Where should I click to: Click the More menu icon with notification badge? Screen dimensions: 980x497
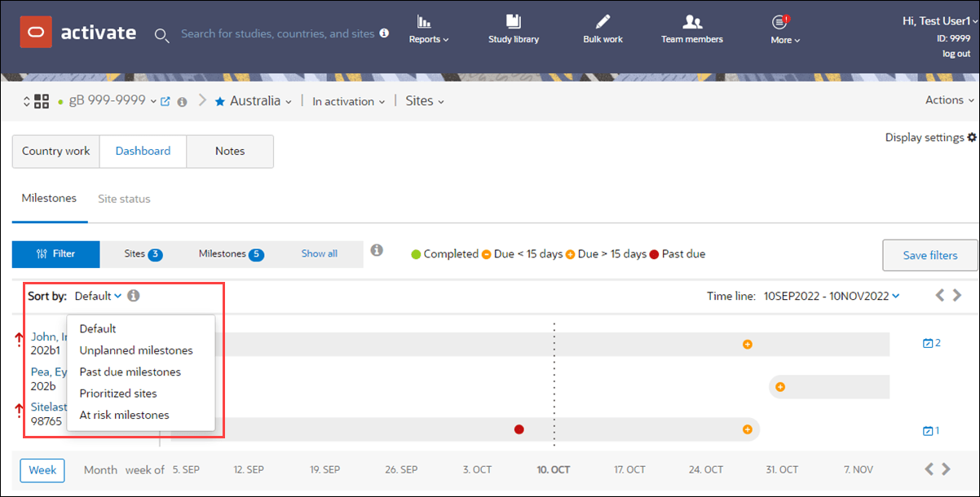779,22
